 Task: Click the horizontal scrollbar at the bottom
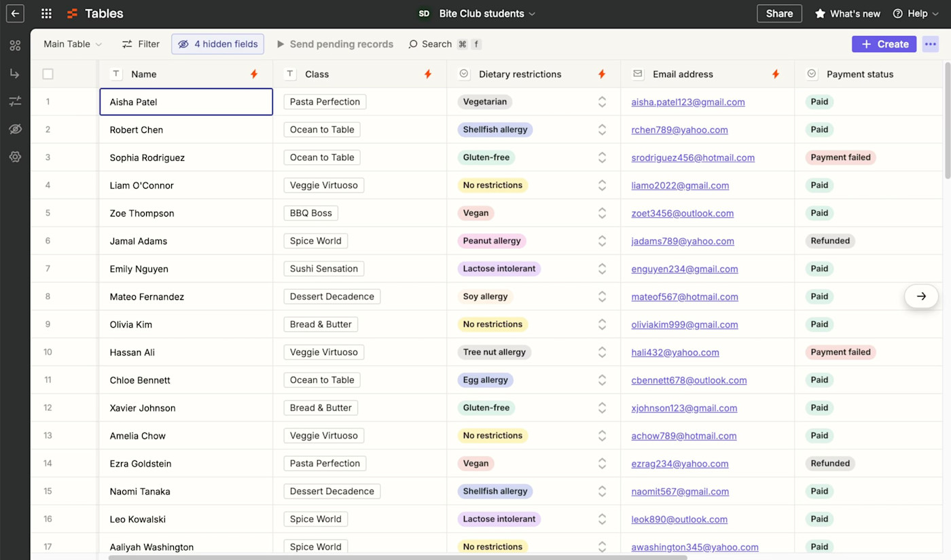[397, 557]
